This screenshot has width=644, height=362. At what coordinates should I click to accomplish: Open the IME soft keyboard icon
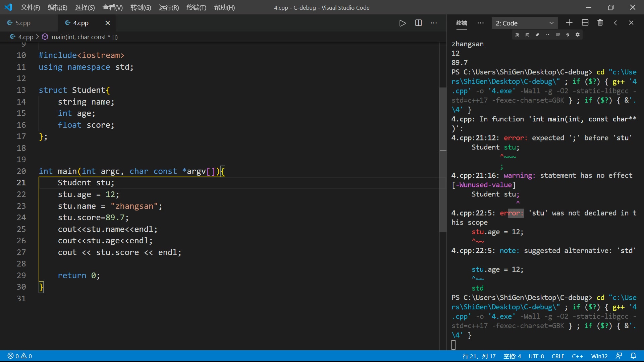click(x=557, y=35)
